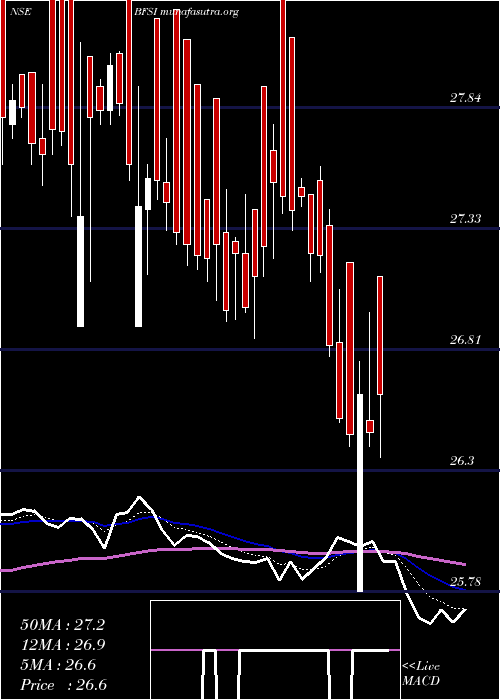Click the 12MA : 26.9 value
This screenshot has width=500, height=700.
[x=62, y=645]
